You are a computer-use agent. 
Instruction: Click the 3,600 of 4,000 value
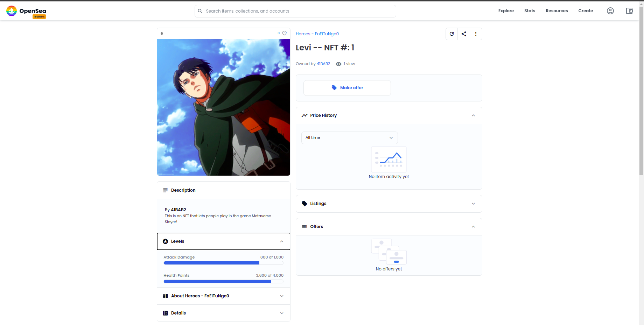point(270,275)
